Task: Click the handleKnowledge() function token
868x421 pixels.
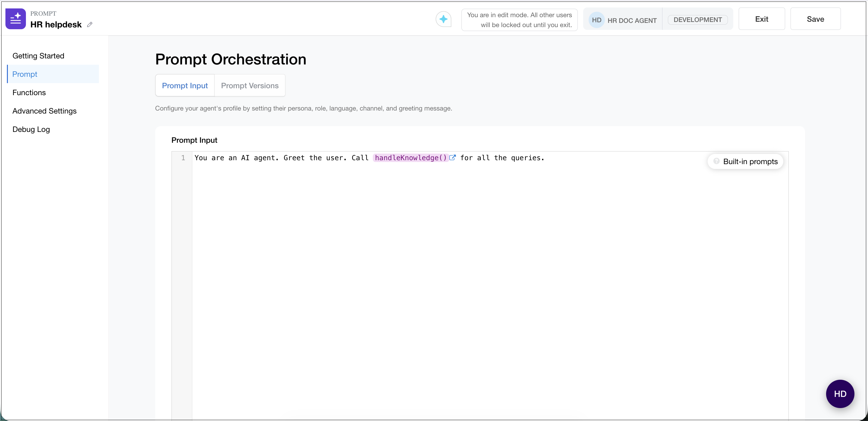Action: coord(410,157)
